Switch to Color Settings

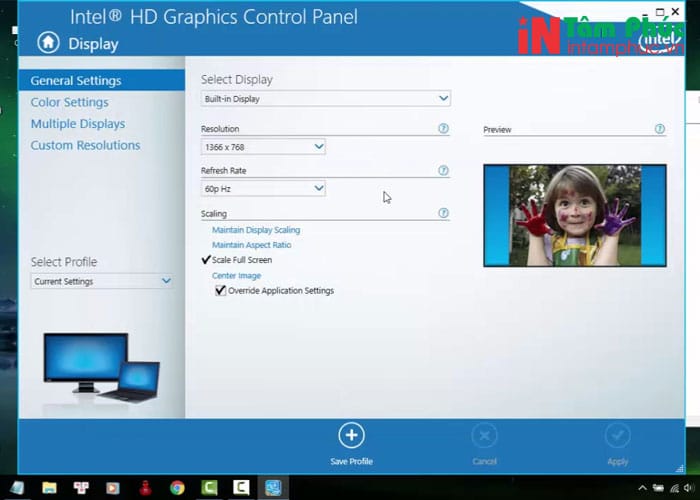click(70, 102)
